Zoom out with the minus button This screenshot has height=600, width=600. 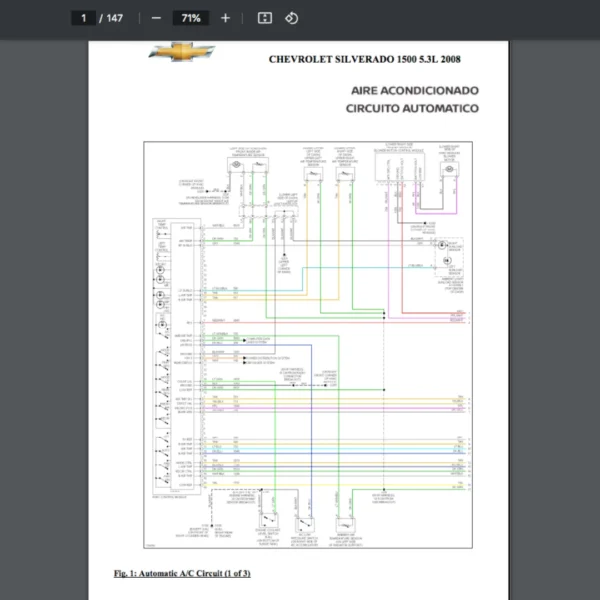pos(156,18)
